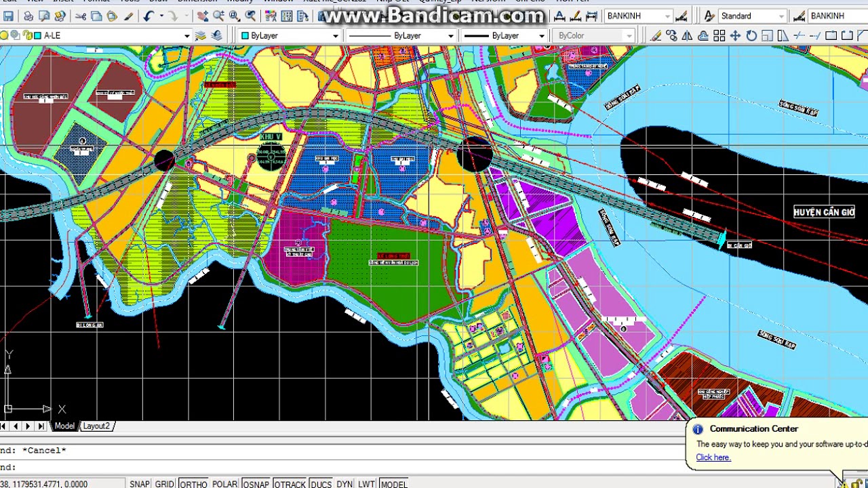Viewport: 868px width, 488px height.
Task: Select the Erase tool in Modify toolbar
Action: (655, 36)
